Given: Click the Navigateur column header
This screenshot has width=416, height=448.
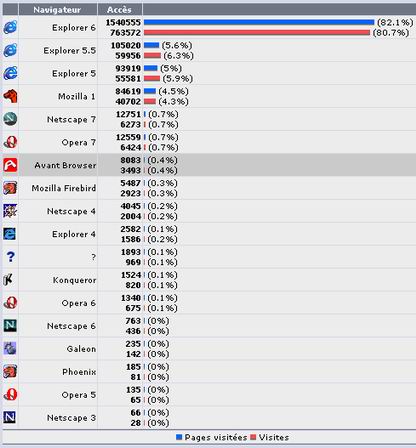Looking at the screenshot, I should [x=58, y=10].
